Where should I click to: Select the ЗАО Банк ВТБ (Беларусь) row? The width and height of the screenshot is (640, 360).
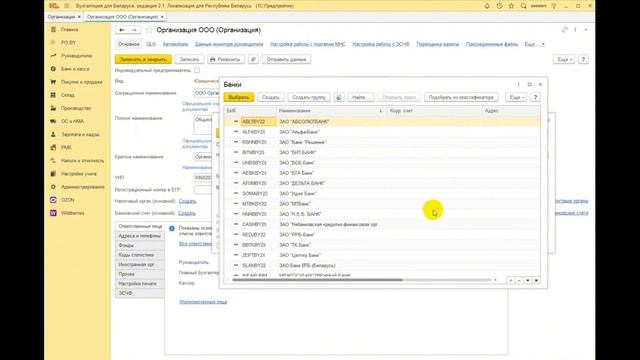click(382, 265)
